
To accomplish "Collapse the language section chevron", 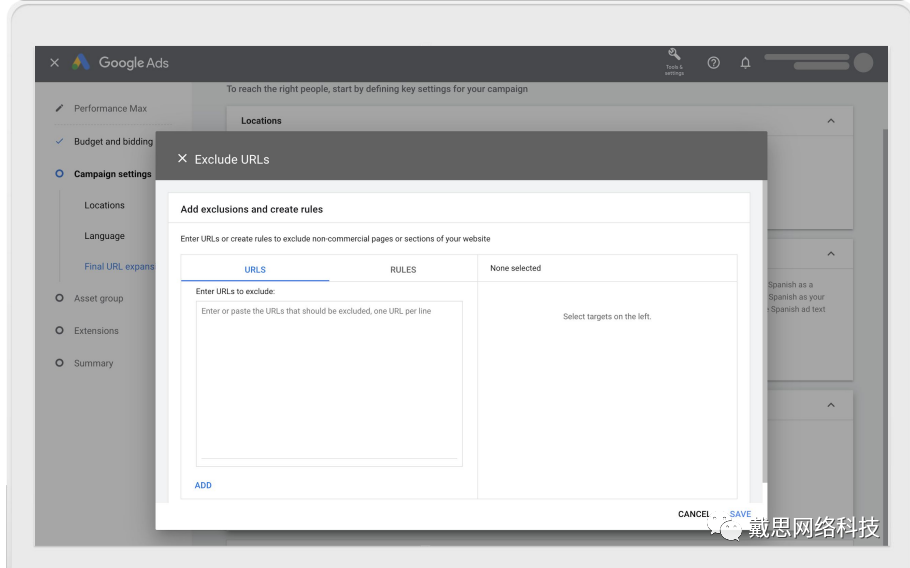I will (x=831, y=254).
